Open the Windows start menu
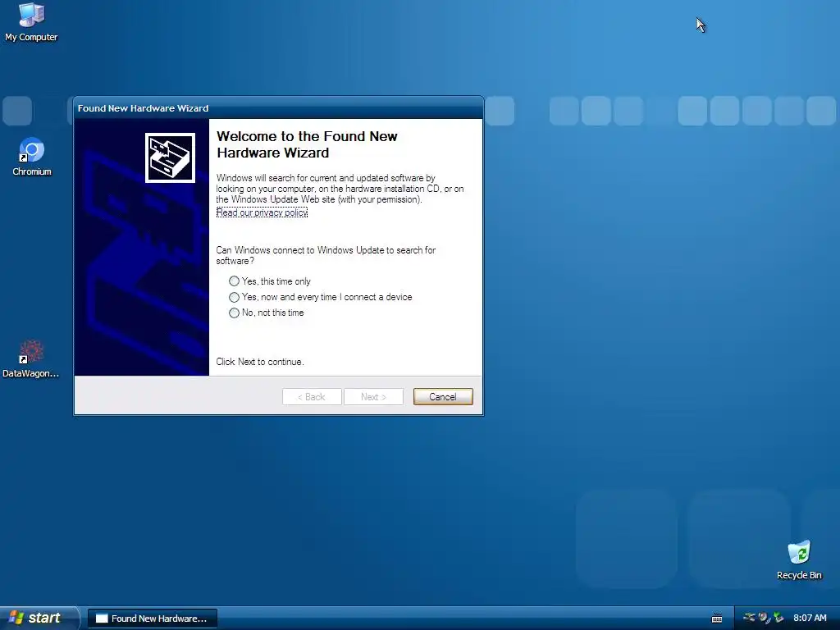 click(x=39, y=619)
